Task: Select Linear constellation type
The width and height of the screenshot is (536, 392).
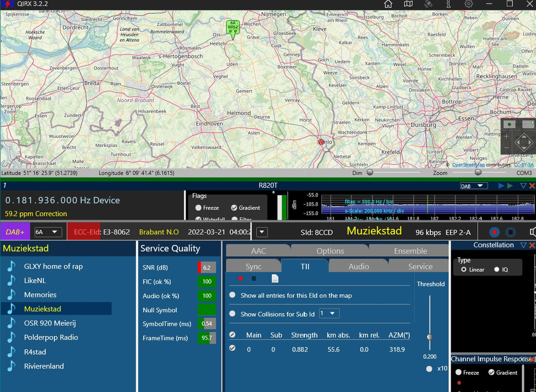Action: click(x=463, y=269)
